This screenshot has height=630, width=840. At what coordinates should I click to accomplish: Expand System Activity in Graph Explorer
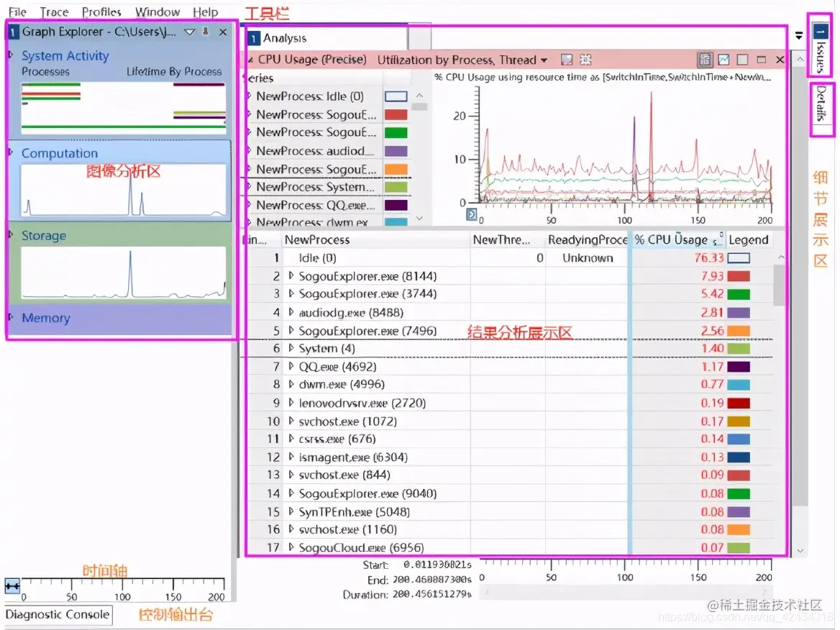pos(10,55)
